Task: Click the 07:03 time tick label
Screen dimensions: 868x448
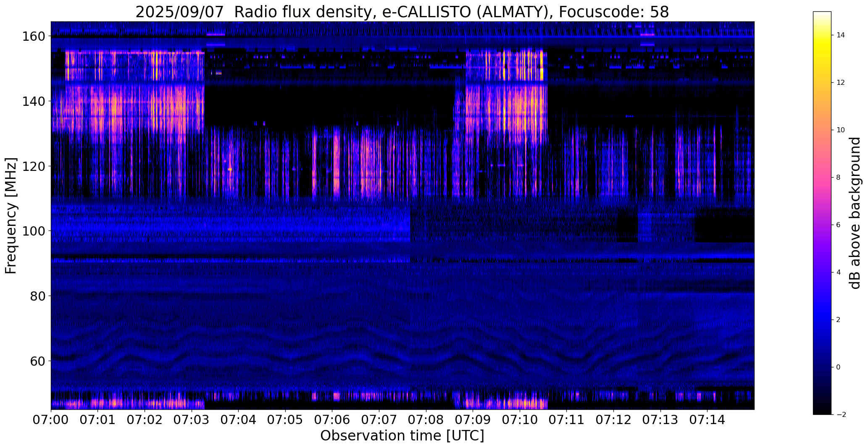Action: point(192,419)
